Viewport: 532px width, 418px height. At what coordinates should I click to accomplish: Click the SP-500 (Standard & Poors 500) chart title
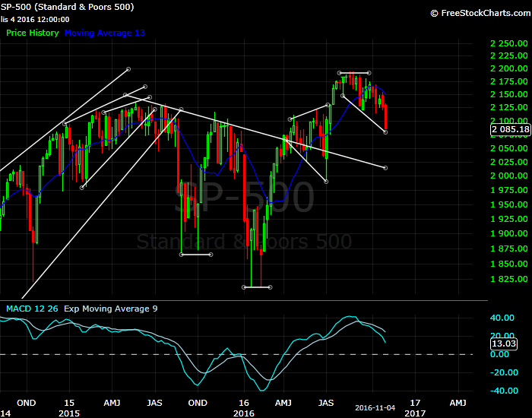tap(67, 7)
